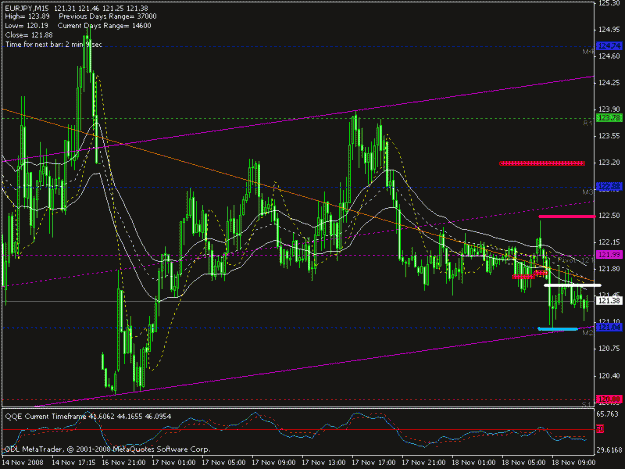This screenshot has width=625, height=469.
Task: Click the 122.15 price scale value
Action: coord(609,242)
